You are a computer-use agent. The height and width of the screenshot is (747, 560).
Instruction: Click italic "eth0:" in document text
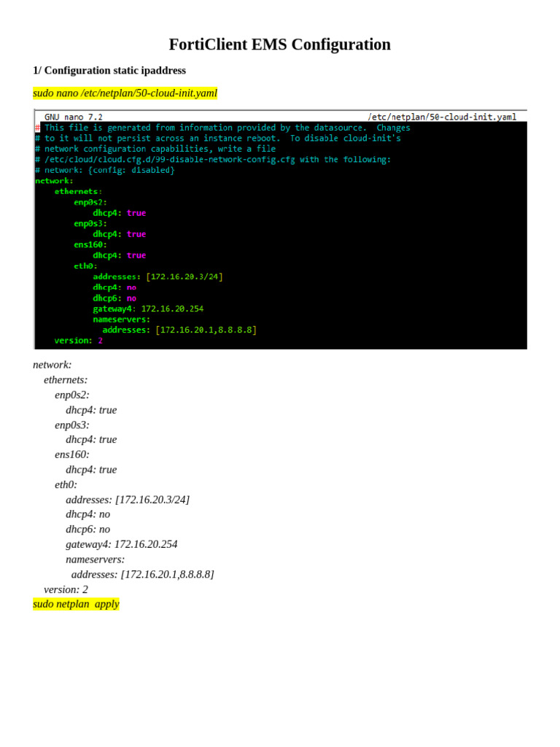(x=66, y=485)
